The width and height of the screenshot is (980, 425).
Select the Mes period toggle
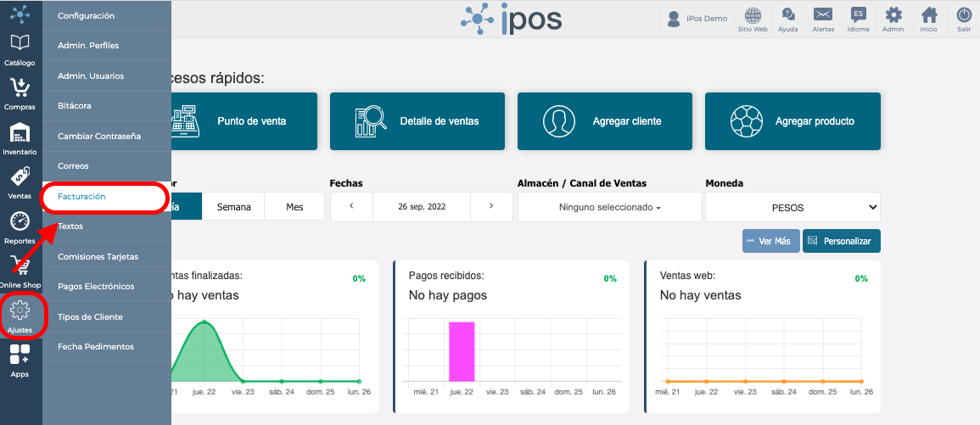(294, 207)
